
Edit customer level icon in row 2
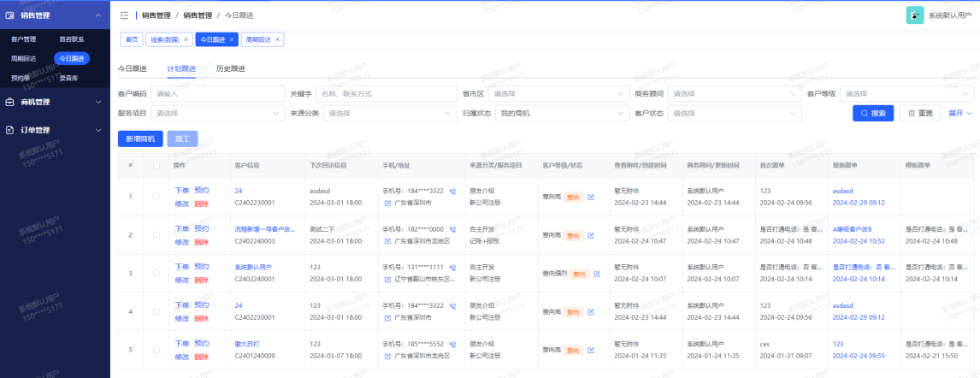(590, 235)
